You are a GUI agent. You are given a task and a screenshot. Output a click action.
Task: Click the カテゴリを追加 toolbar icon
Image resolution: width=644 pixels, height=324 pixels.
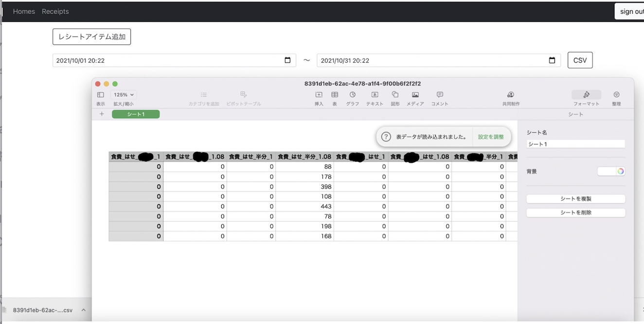pos(204,95)
